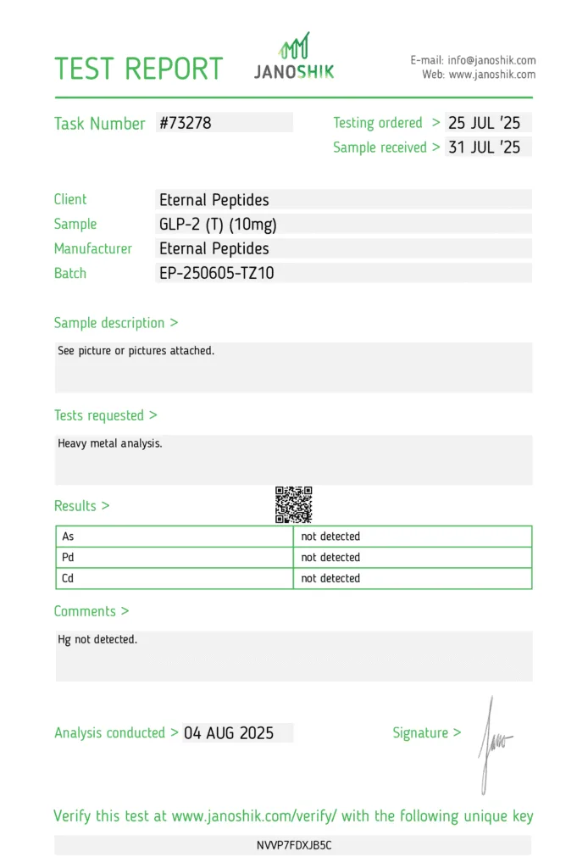
Task: Click the Sample field GLP-2 (T) (10mg)
Action: point(343,224)
